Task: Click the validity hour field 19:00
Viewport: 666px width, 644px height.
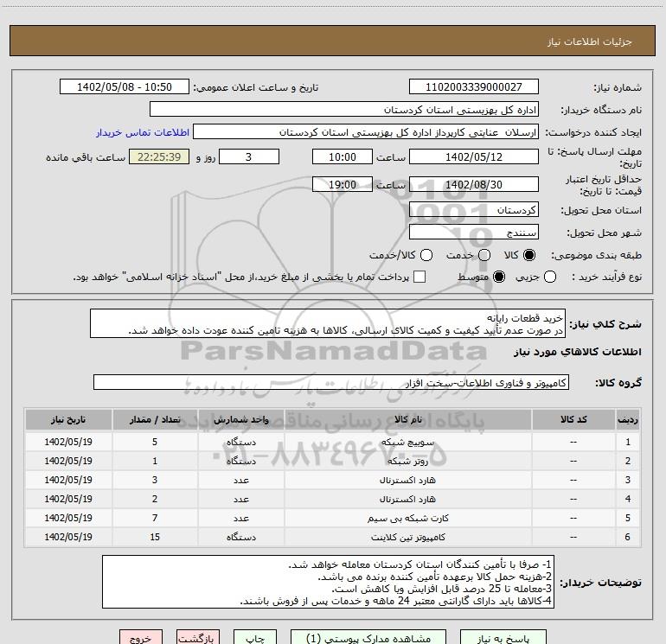Action: pos(343,184)
